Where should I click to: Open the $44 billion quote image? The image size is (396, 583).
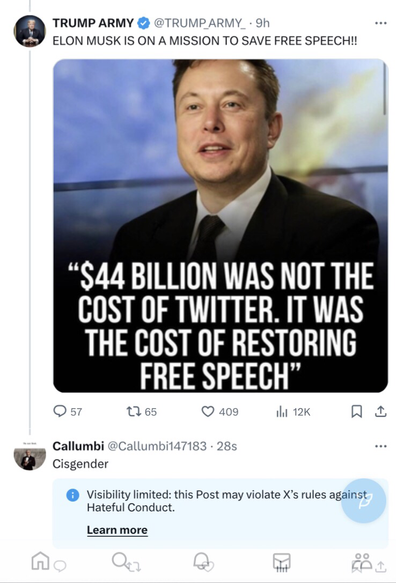(220, 226)
